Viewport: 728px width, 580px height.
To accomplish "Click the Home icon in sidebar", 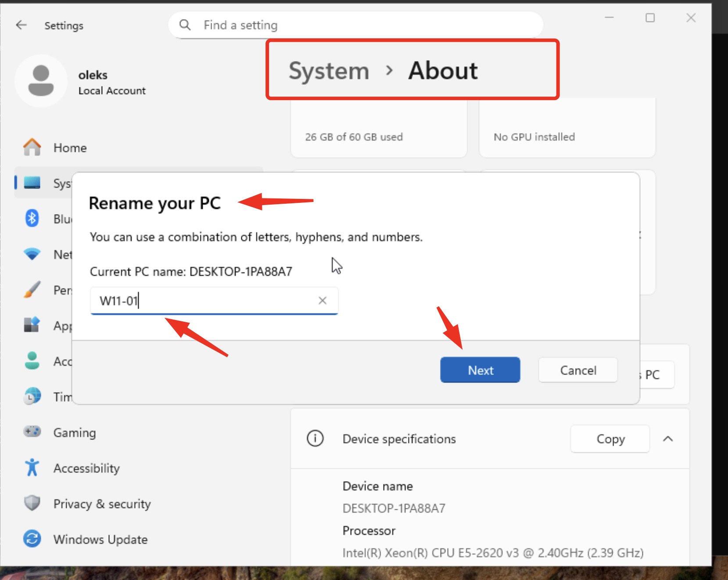I will click(32, 148).
